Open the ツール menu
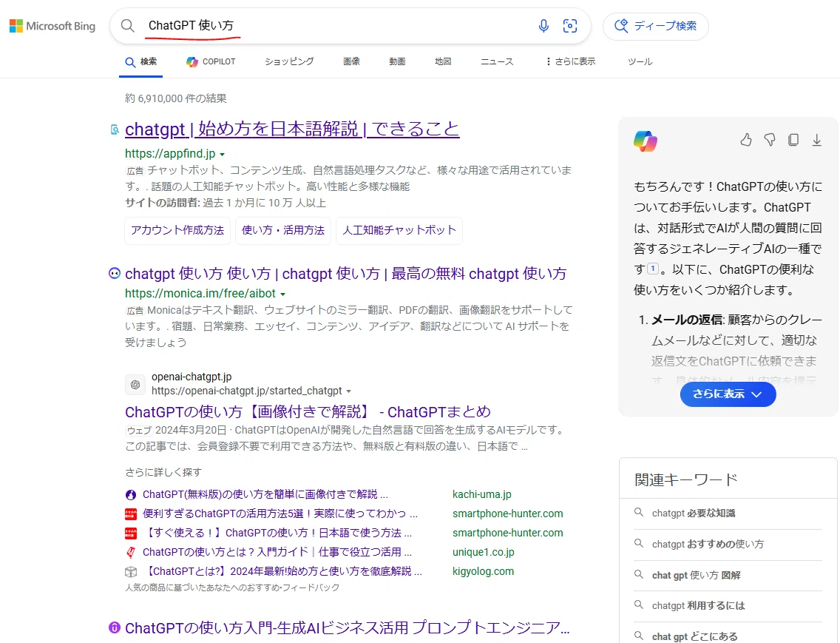Viewport: 840px width, 643px height. 640,61
